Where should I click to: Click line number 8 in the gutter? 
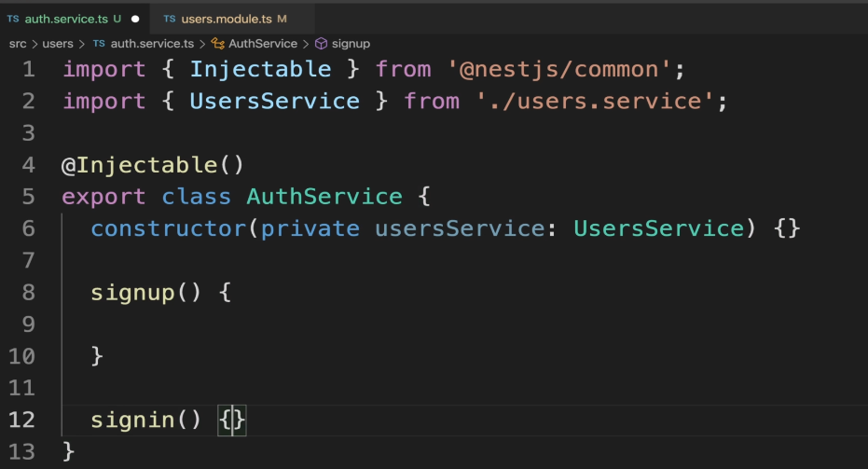tap(28, 293)
